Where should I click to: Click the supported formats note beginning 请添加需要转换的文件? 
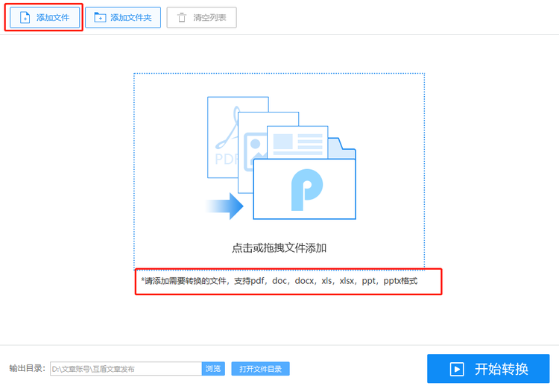tap(279, 281)
